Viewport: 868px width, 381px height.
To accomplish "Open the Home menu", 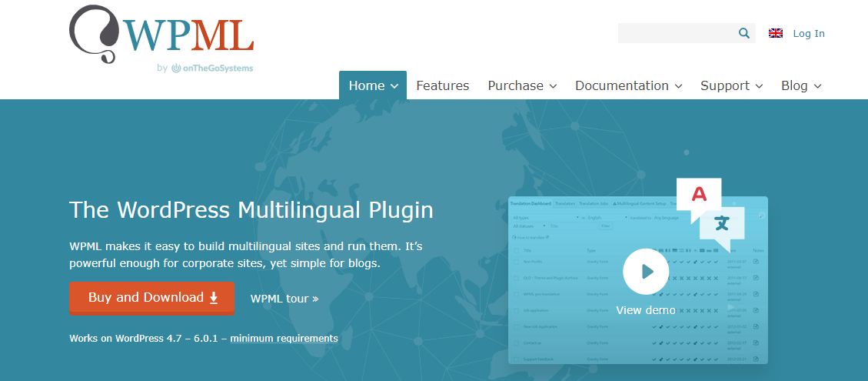I will click(373, 85).
